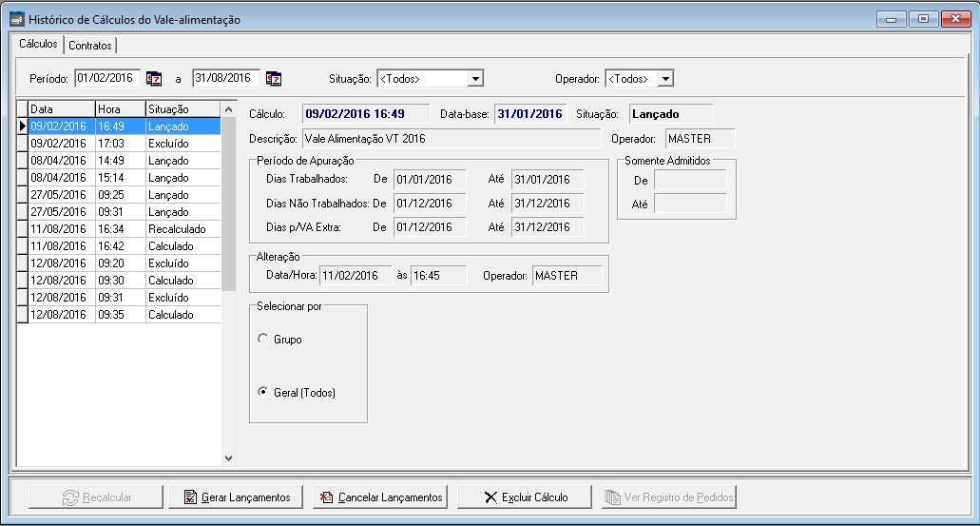The height and width of the screenshot is (526, 980).
Task: Click Excluir Cálculo button
Action: (x=526, y=497)
